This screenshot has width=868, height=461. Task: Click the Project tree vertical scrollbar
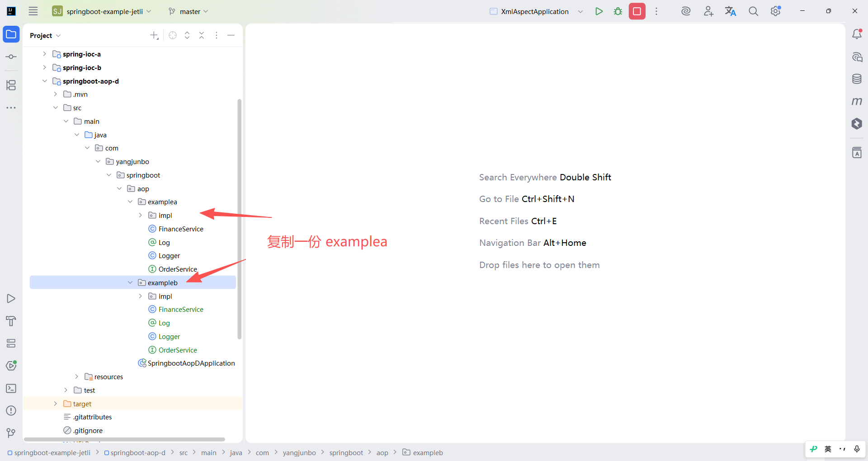[x=239, y=219]
